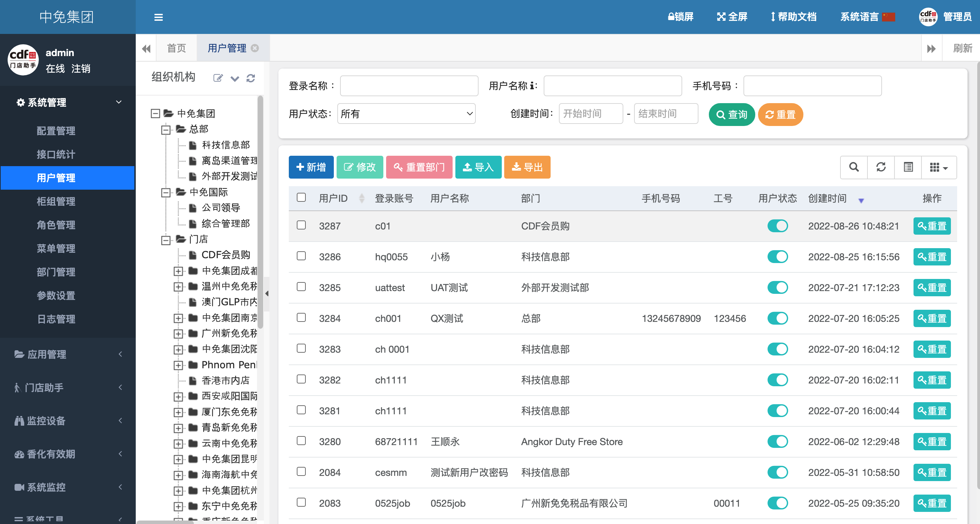Open 角色管理 in the sidebar
The image size is (980, 524).
coord(56,225)
